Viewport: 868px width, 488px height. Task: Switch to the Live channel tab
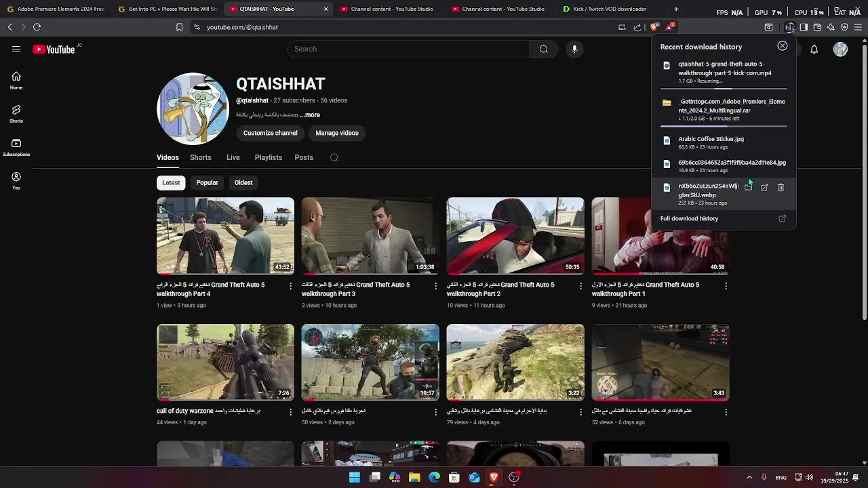click(233, 157)
